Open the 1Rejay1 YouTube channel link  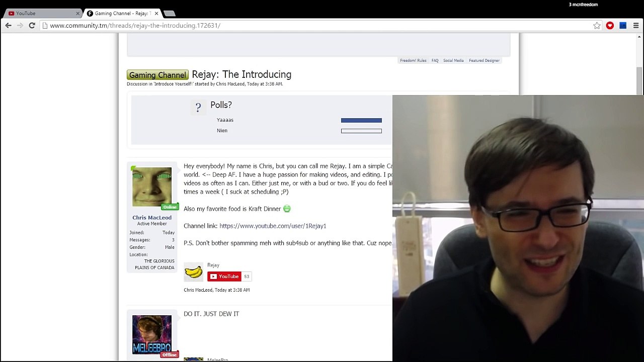(273, 226)
